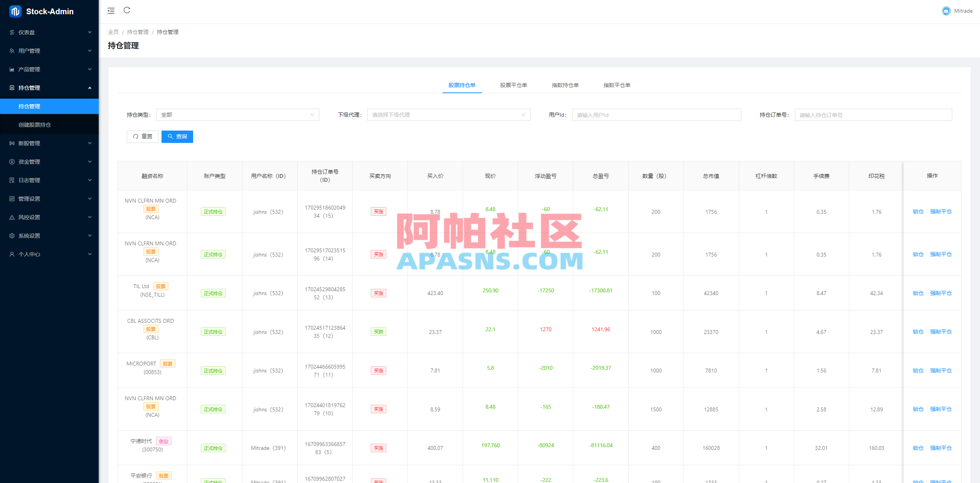Click 锁仓 on the first NVN row
This screenshot has width=980, height=483.
[x=918, y=211]
